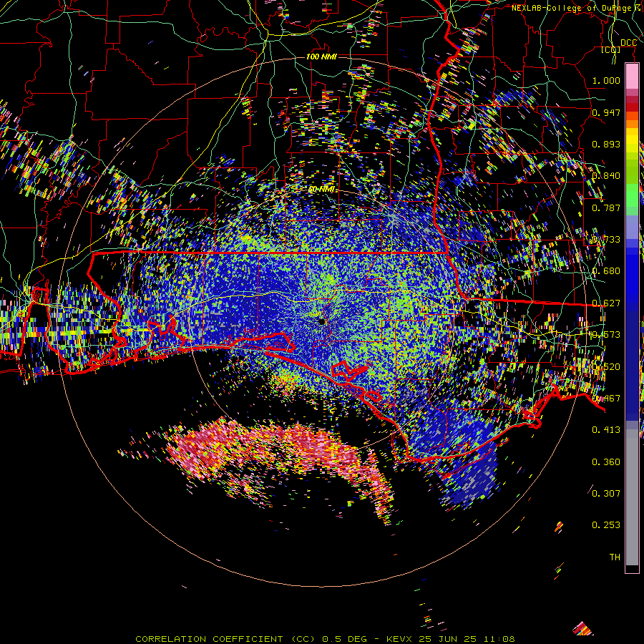The height and width of the screenshot is (644, 644).
Task: Pick the bright green swatch on the color bar
Action: pyautogui.click(x=632, y=195)
